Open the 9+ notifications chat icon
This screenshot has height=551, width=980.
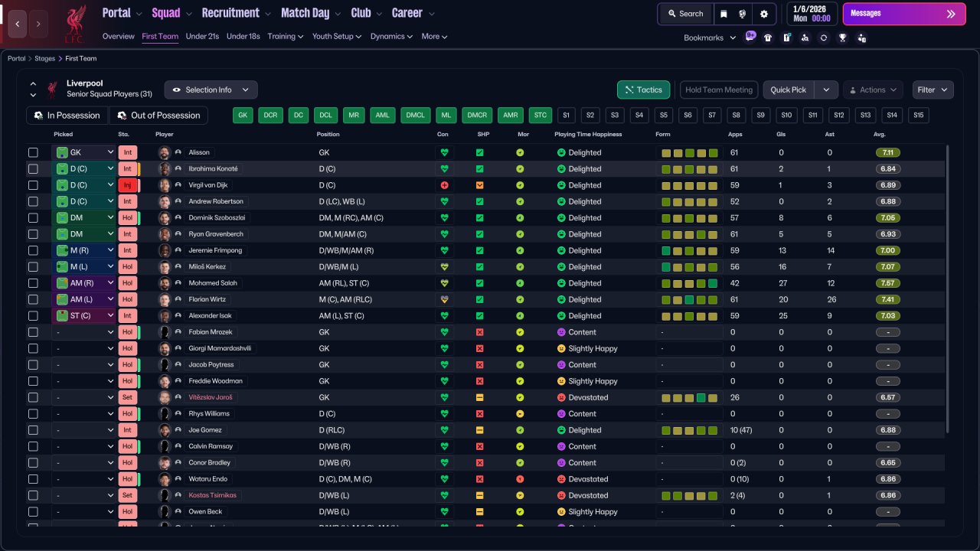point(750,37)
